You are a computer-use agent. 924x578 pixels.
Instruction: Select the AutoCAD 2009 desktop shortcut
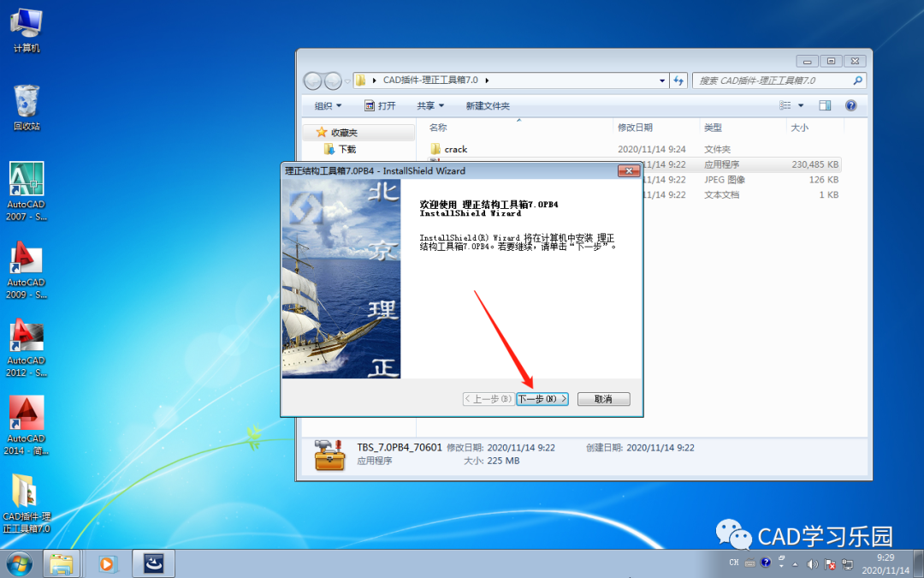point(27,270)
